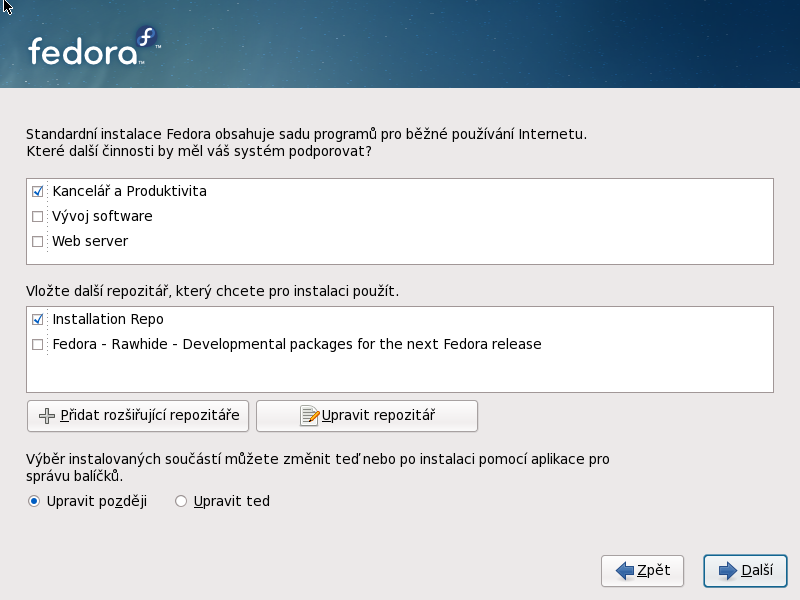Click the plus icon on Přidat rozšiřující repozitáře
Image resolution: width=800 pixels, height=600 pixels.
point(46,416)
